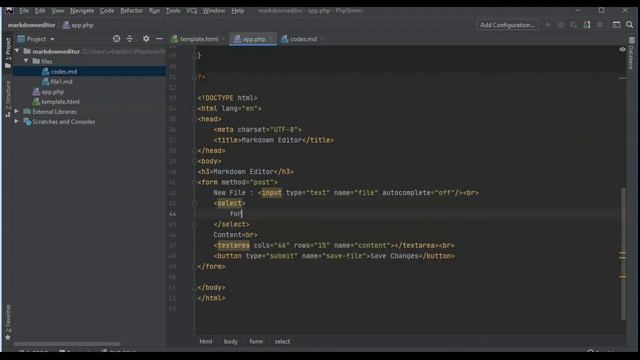Click the form breadcrumb at editor bottom
This screenshot has height=360, width=640.
coord(256,342)
